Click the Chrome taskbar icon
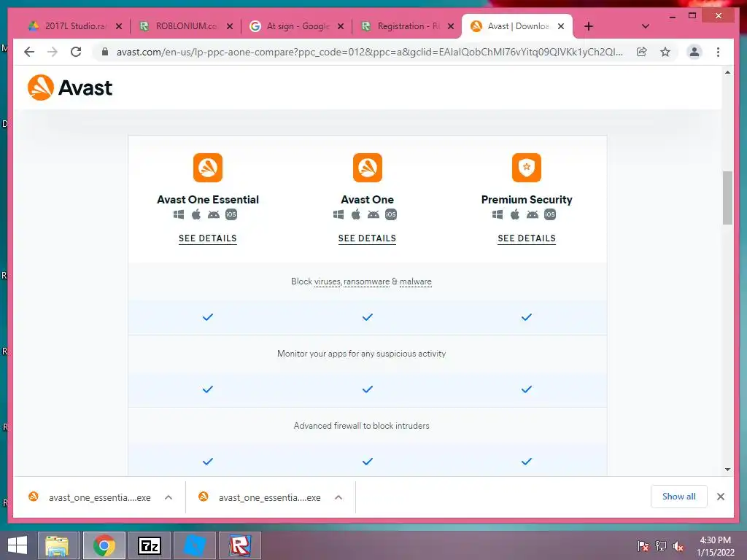This screenshot has width=747, height=560. click(104, 545)
